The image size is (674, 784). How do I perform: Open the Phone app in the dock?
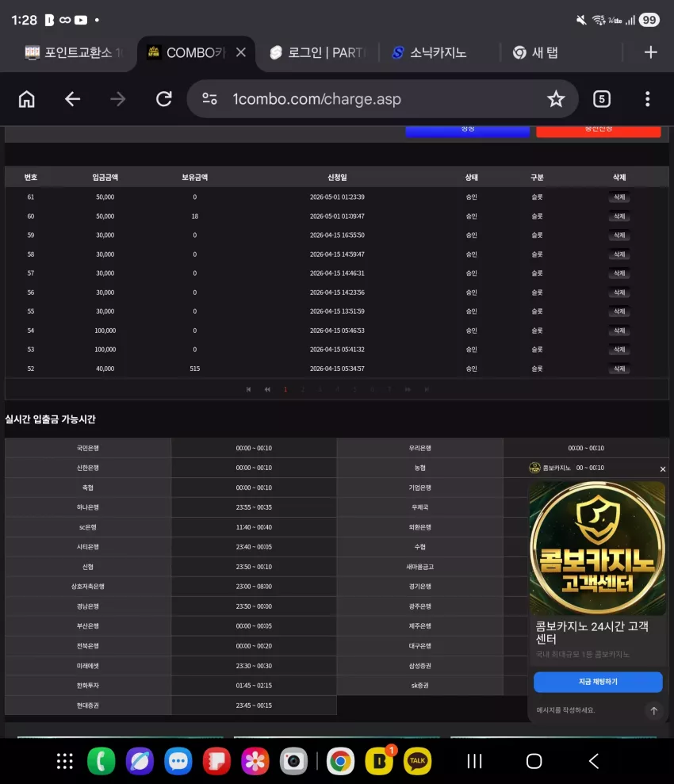point(101,761)
